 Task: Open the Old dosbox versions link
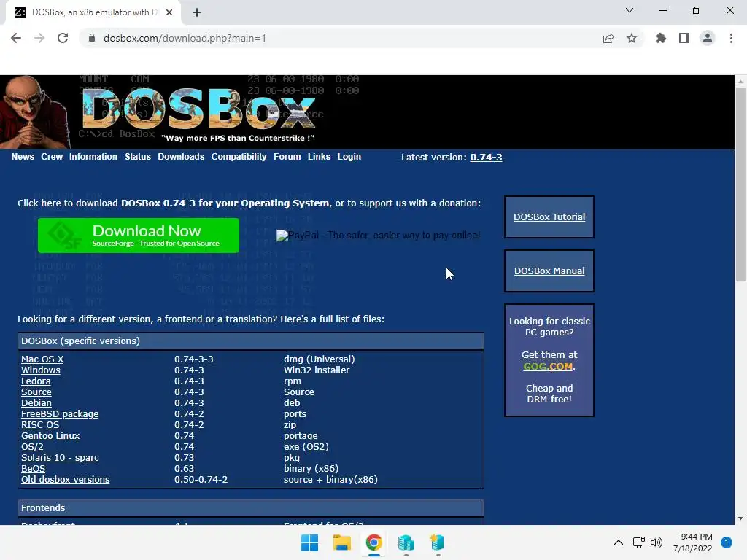tap(65, 480)
